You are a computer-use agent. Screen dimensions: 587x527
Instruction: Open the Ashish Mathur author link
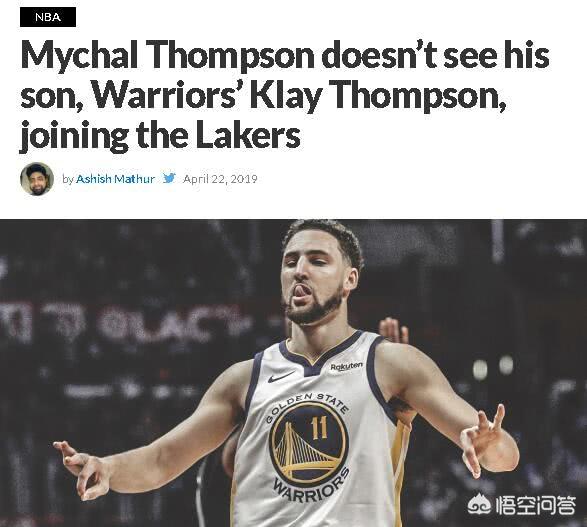[x=115, y=179]
